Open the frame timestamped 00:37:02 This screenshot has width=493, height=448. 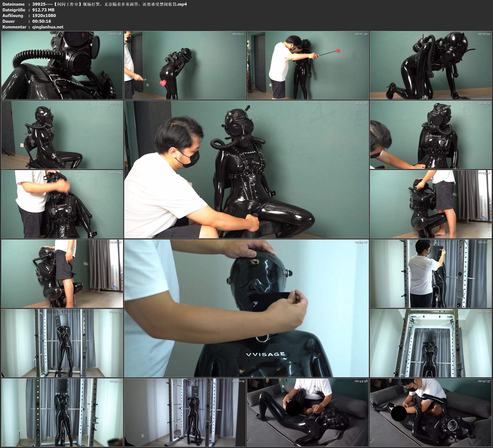tap(431, 343)
